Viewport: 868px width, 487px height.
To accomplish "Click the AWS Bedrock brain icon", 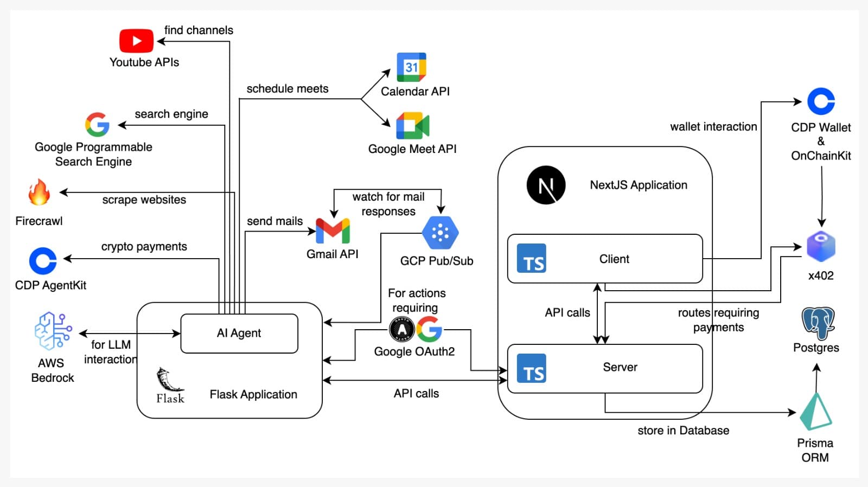I will (x=53, y=331).
